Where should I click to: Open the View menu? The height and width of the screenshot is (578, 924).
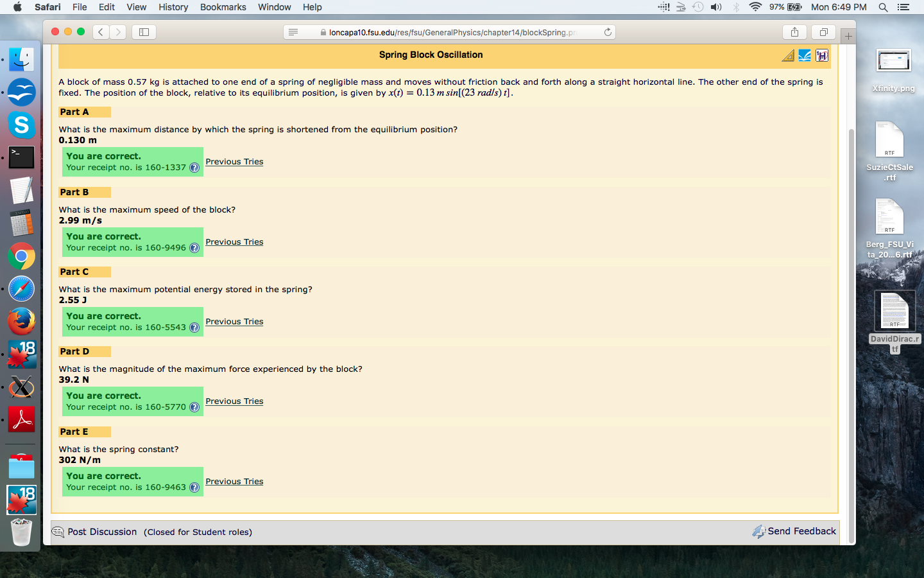pos(137,7)
